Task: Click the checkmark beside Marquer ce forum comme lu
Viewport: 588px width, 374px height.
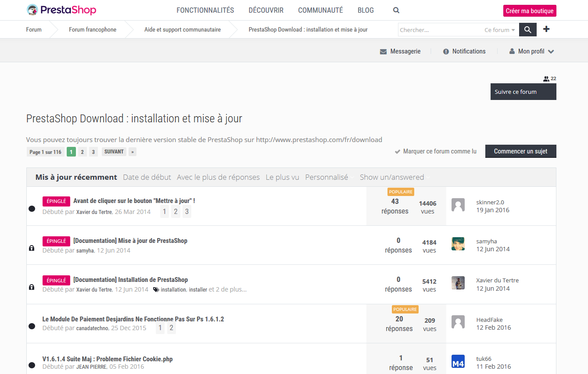Action: (398, 152)
